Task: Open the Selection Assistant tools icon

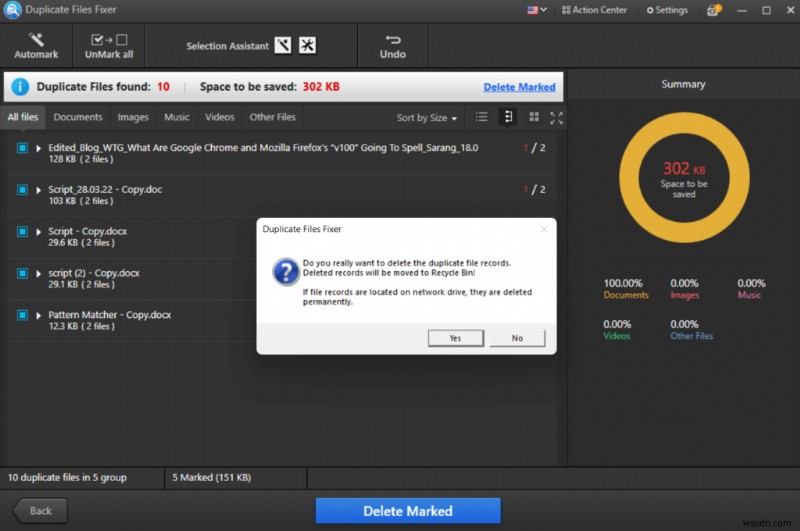Action: click(307, 45)
